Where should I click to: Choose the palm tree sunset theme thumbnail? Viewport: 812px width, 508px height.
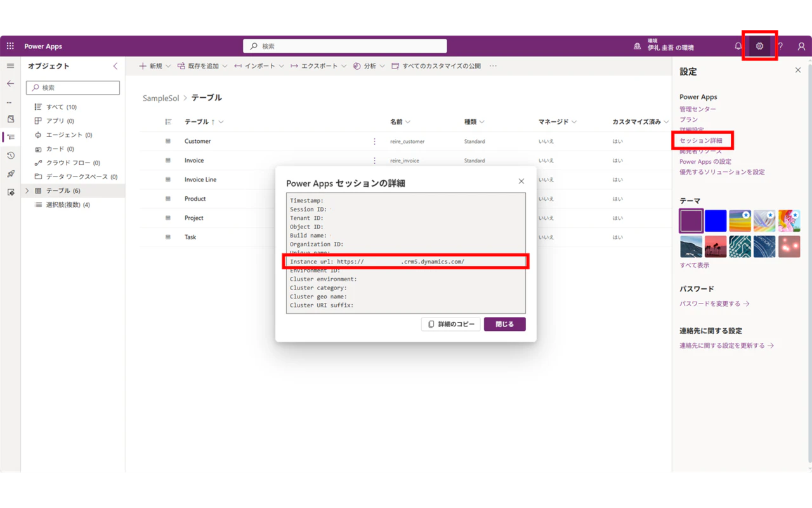(716, 246)
